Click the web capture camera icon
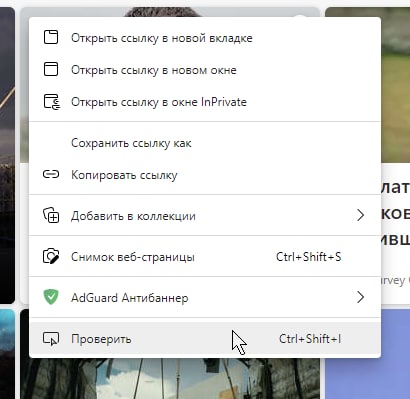Image resolution: width=410 pixels, height=399 pixels. point(51,256)
